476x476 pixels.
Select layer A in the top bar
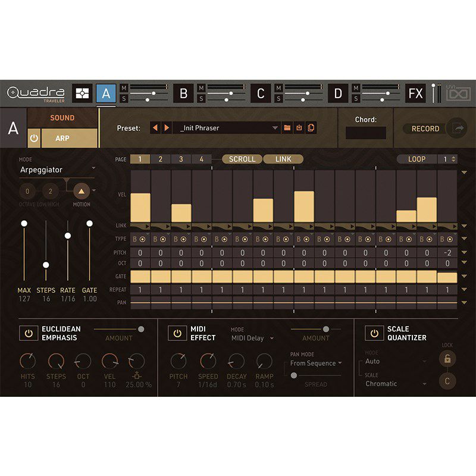click(106, 93)
